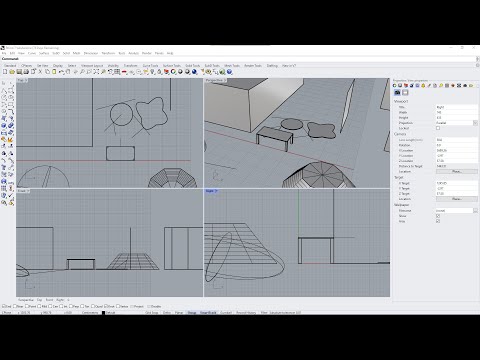Click the green check mark icon in left sidebar
Screen dimensions: 480x360
click(x=11, y=196)
